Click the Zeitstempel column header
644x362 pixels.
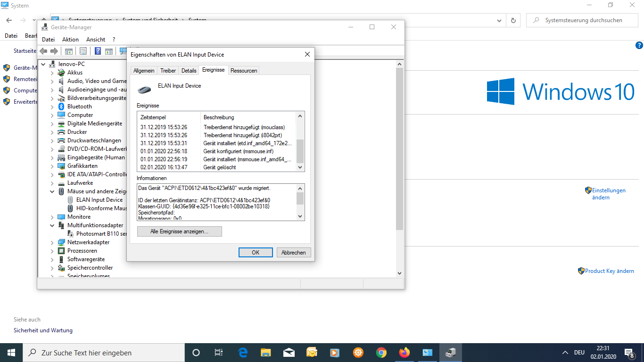point(169,117)
